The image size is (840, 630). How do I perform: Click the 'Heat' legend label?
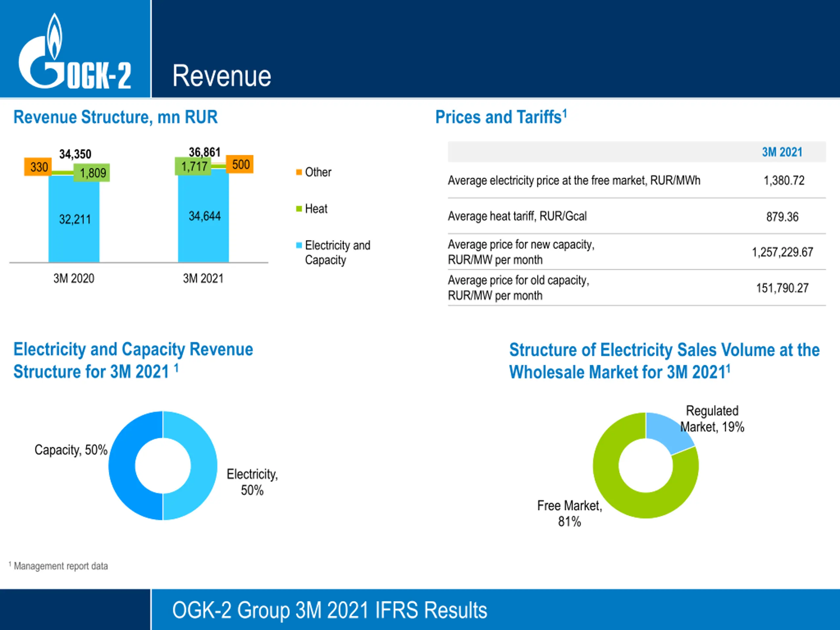pyautogui.click(x=316, y=208)
